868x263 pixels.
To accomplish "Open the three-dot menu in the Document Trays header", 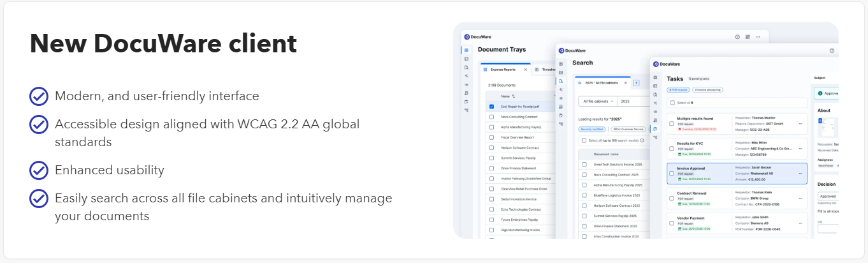I will pyautogui.click(x=758, y=37).
